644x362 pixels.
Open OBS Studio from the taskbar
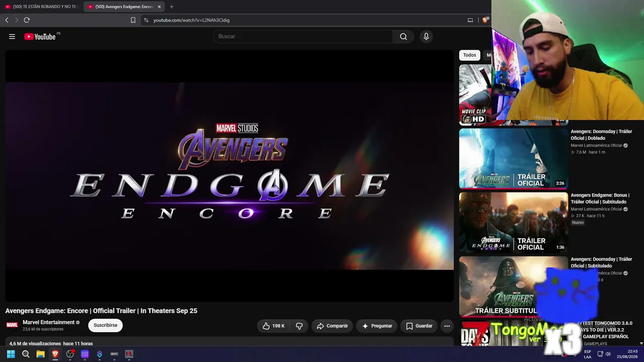(x=70, y=354)
